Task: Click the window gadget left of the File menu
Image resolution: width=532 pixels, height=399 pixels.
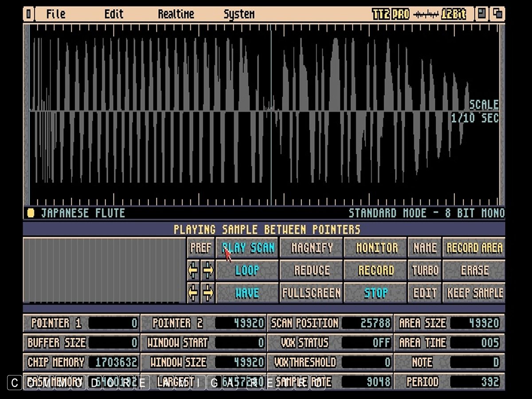Action: [x=28, y=14]
